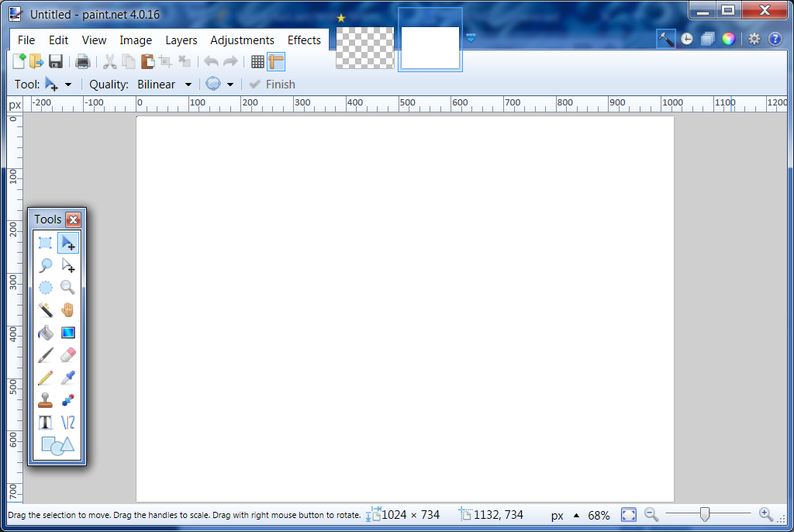Select the Move Selection tool
Viewport: 794px width, 532px height.
point(68,265)
